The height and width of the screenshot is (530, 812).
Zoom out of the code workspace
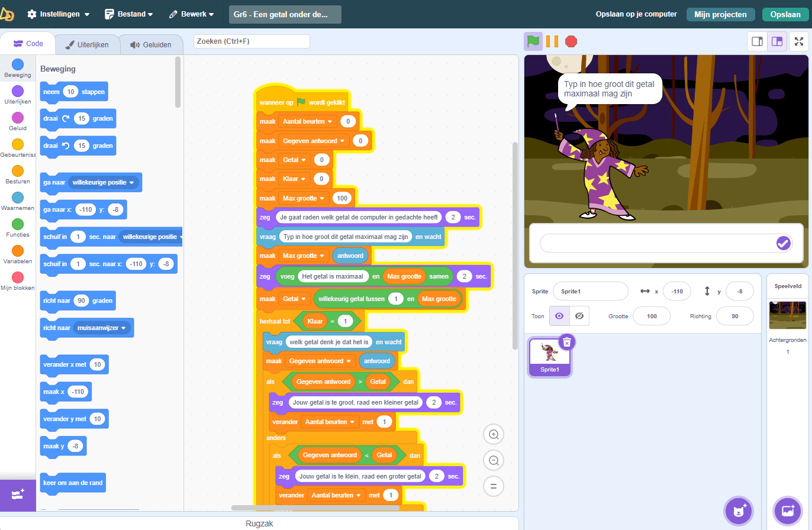(494, 460)
